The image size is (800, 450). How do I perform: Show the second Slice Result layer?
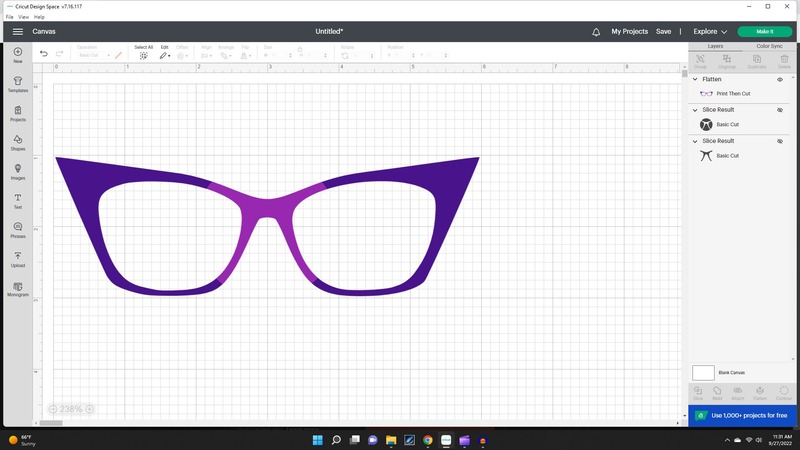coord(780,141)
